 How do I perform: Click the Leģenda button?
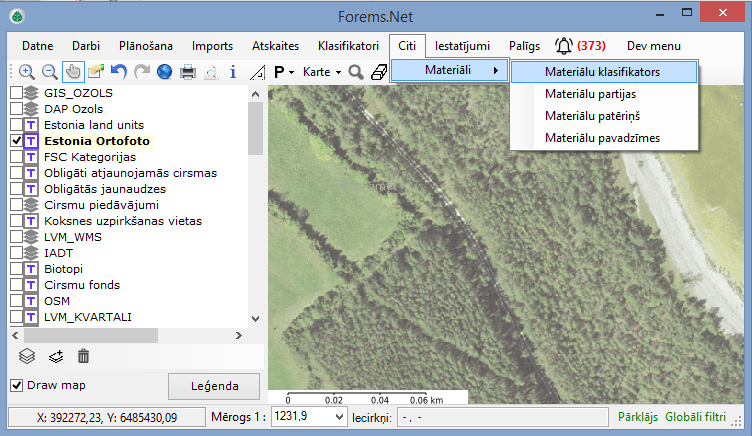214,386
